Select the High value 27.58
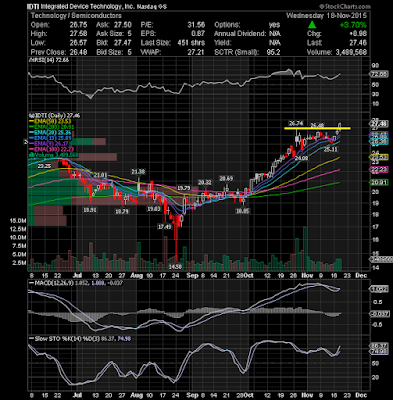 [78, 34]
